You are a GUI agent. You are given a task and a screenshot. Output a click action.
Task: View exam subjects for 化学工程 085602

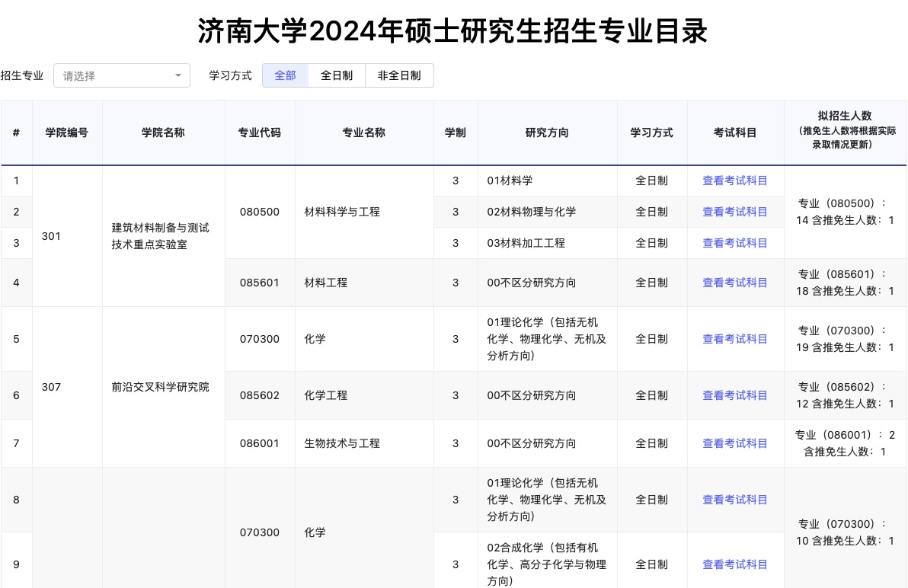click(x=735, y=395)
